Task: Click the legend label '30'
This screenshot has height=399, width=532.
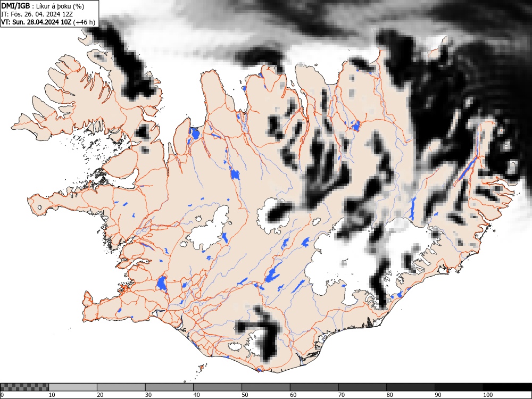Action: click(x=148, y=395)
